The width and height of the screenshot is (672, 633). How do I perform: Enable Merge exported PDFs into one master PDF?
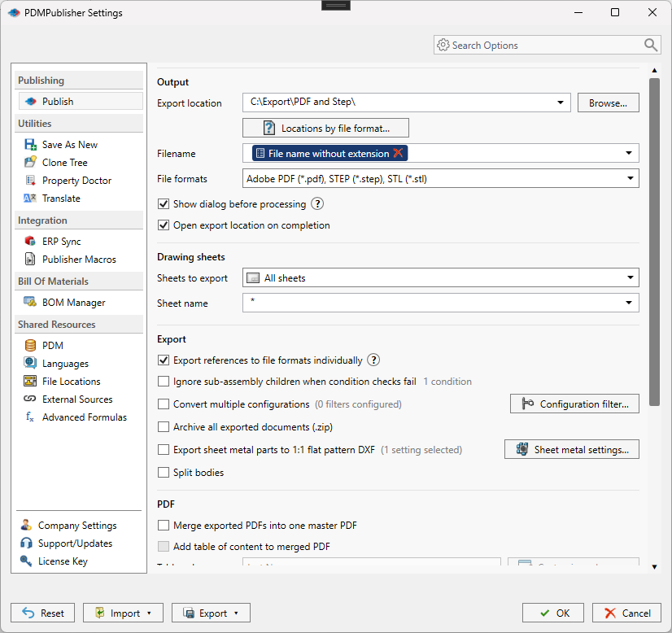tap(164, 526)
